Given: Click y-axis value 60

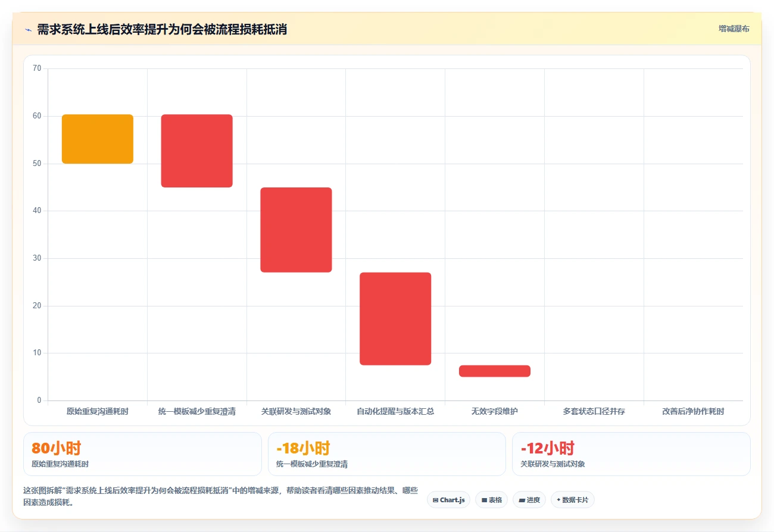Looking at the screenshot, I should tap(37, 116).
